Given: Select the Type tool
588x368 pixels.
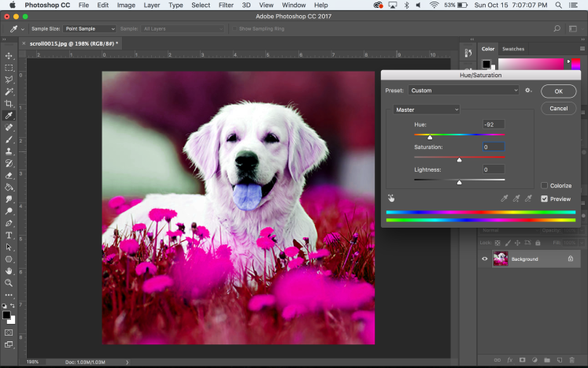Looking at the screenshot, I should (x=9, y=235).
